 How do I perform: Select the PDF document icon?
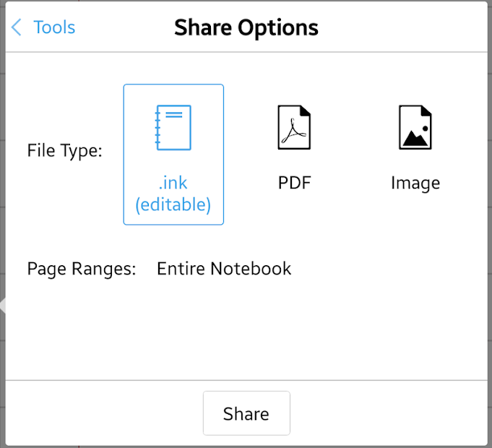pos(294,127)
